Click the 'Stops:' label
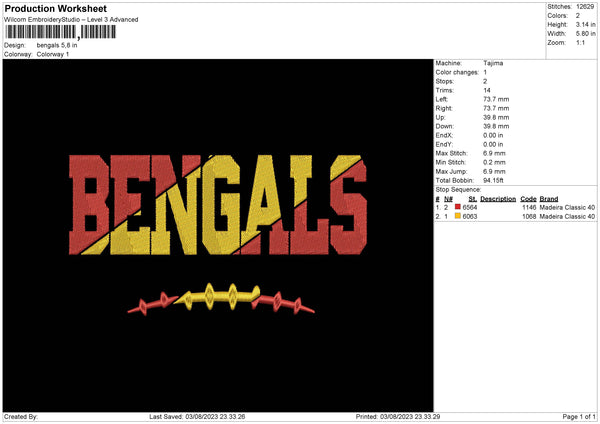The height and width of the screenshot is (424, 600). 445,82
